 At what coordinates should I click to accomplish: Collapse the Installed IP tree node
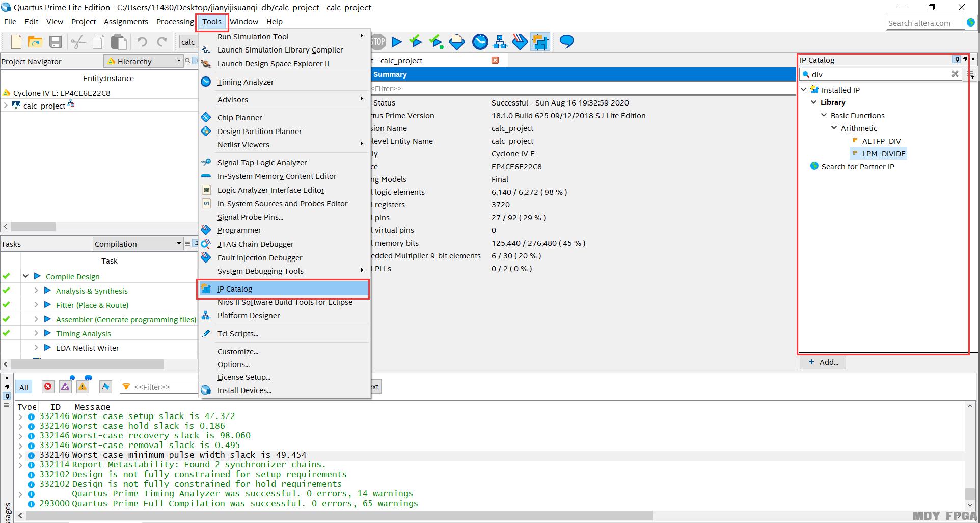pyautogui.click(x=804, y=90)
